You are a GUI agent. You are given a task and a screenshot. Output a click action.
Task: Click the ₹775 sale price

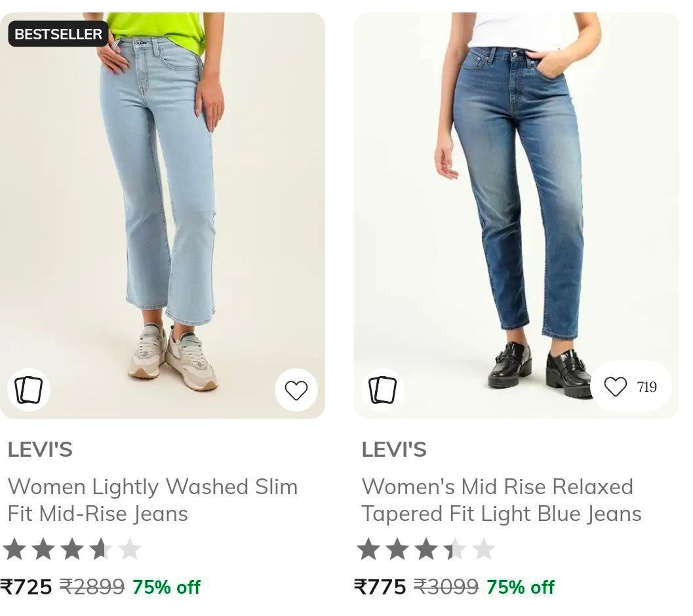pos(380,587)
